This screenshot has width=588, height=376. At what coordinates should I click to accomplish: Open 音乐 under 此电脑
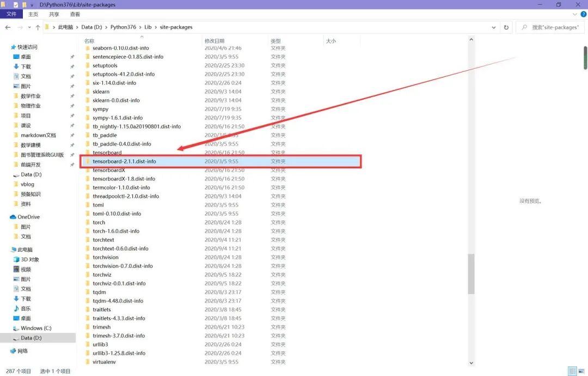26,308
